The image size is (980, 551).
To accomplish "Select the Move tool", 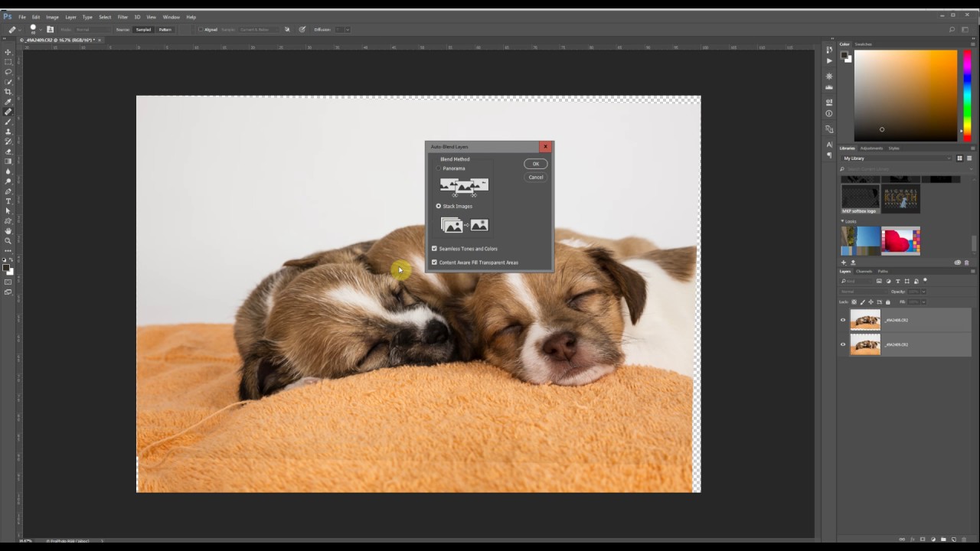I will click(x=8, y=52).
